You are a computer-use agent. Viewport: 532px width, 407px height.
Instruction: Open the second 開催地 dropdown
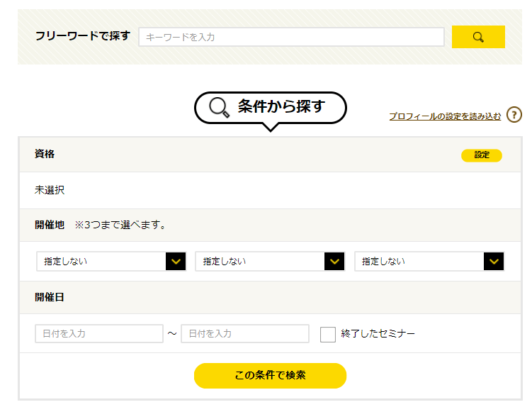coord(270,262)
